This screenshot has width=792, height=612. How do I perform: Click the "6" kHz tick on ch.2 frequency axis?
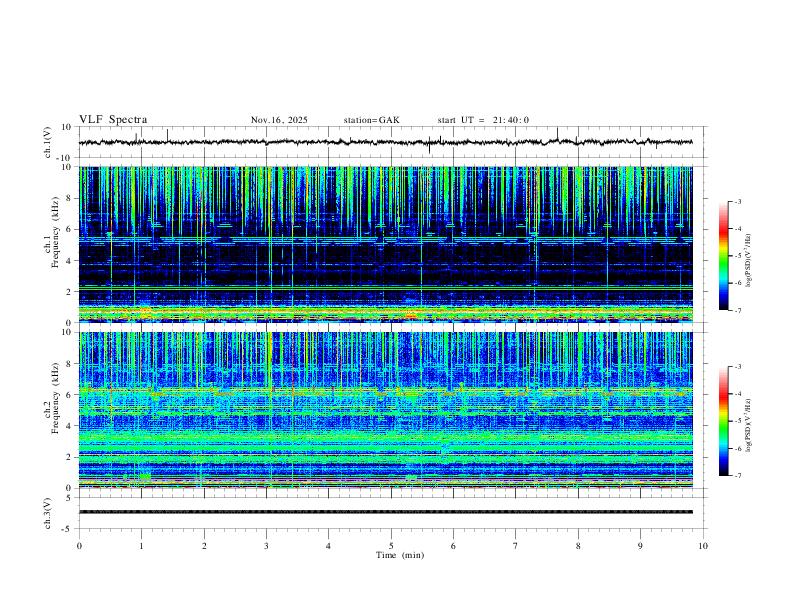pyautogui.click(x=70, y=395)
